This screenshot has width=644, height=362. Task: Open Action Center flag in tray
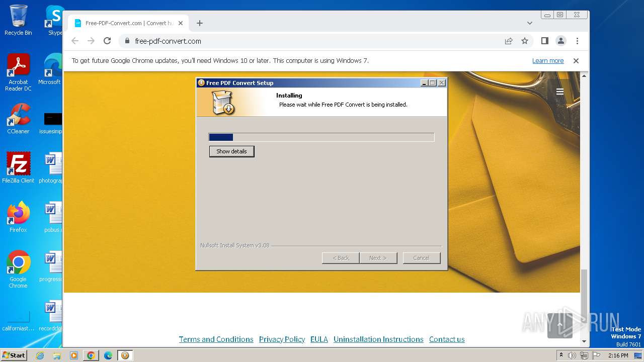pyautogui.click(x=596, y=355)
